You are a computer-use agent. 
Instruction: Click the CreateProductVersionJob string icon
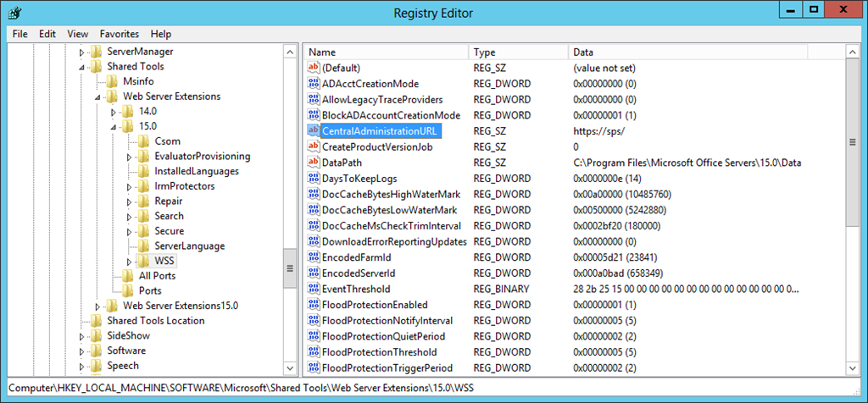[x=314, y=147]
